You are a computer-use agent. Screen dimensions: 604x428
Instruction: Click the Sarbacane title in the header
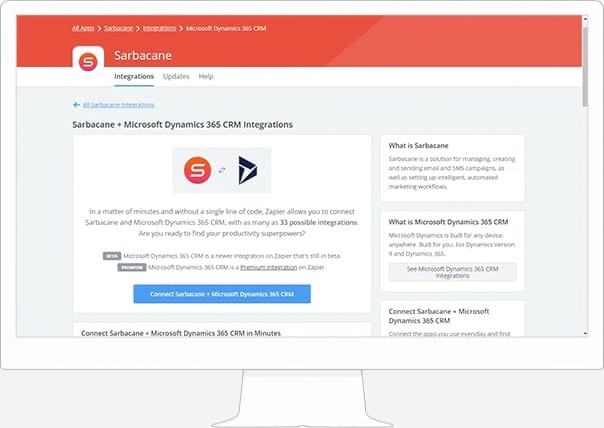point(143,55)
